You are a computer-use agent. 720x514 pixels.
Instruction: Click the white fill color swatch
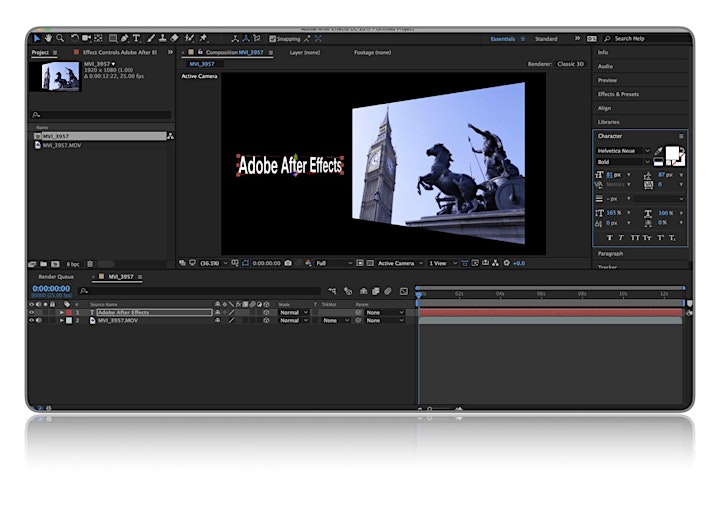tap(672, 153)
